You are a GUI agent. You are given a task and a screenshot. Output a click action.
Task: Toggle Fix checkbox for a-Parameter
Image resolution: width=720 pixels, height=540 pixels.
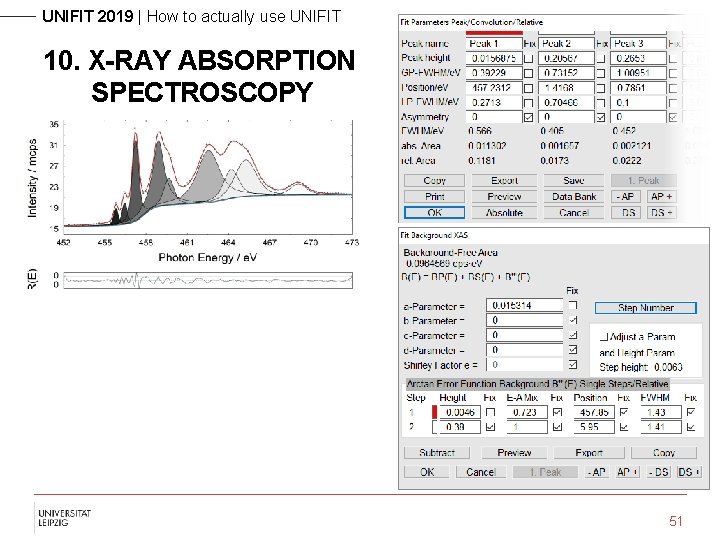[573, 305]
